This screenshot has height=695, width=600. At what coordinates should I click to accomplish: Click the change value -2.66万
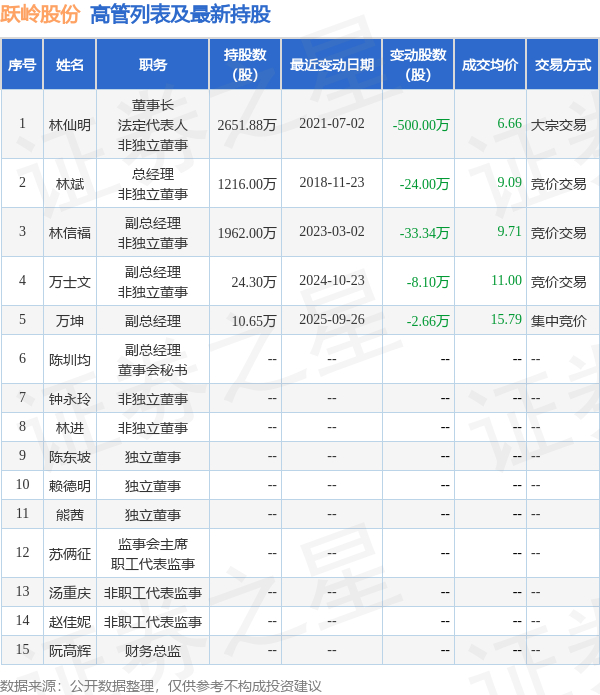coord(428,321)
